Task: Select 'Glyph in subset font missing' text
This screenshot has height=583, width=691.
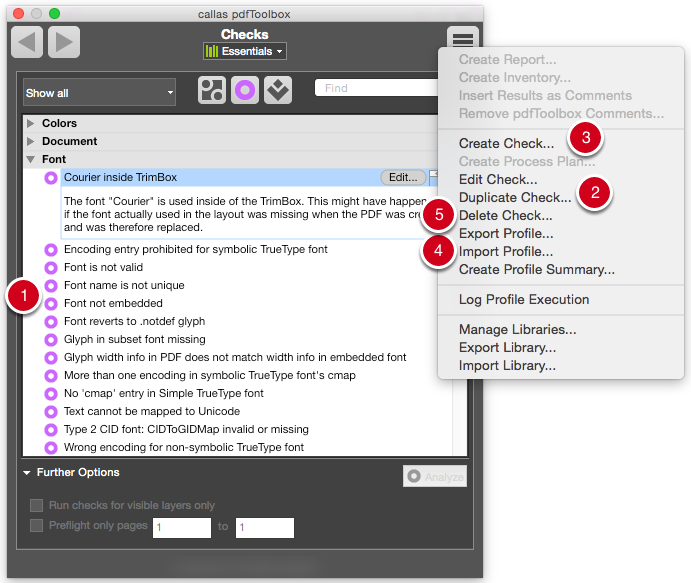Action: 135,340
